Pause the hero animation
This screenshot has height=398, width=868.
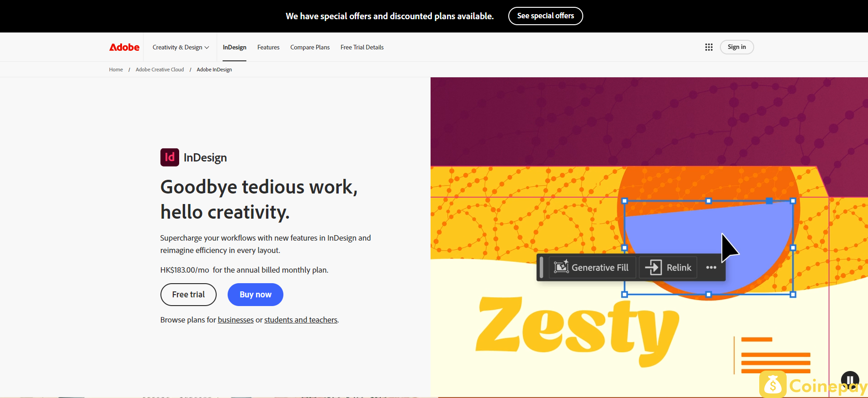click(850, 380)
